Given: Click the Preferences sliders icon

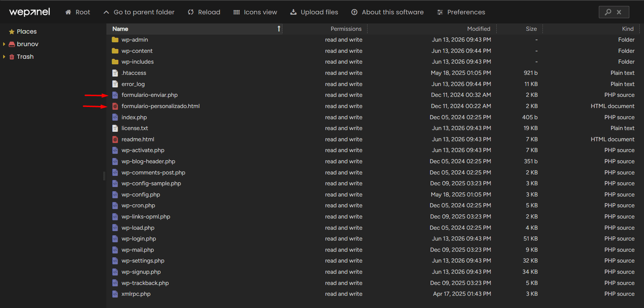Looking at the screenshot, I should coord(440,12).
